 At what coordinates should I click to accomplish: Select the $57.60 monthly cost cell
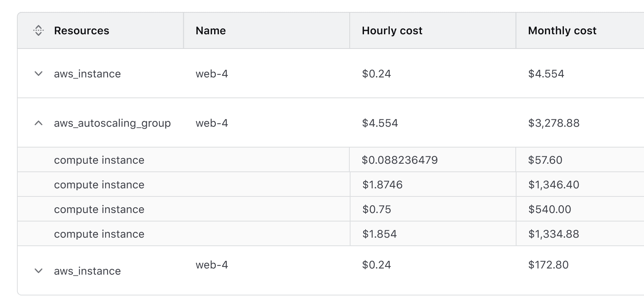click(545, 160)
